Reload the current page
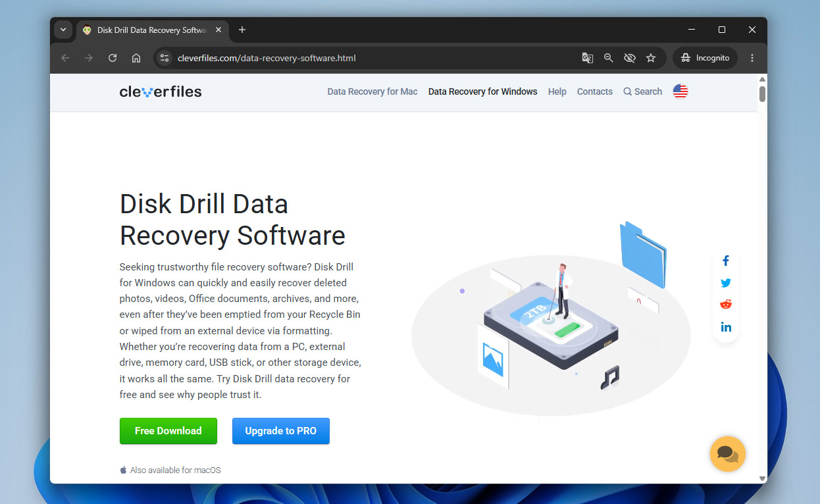Viewport: 820px width, 504px height. coord(113,58)
